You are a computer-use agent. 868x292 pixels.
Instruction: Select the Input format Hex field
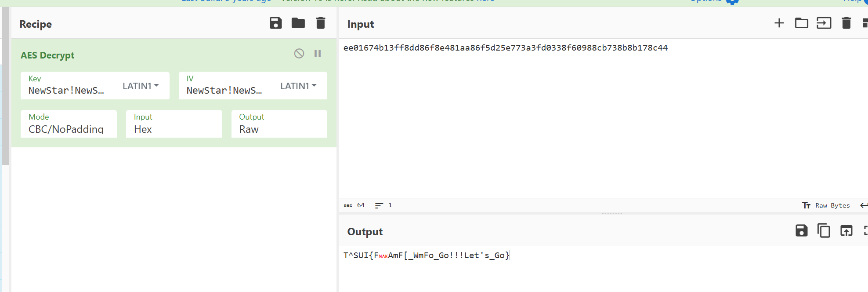coord(174,124)
